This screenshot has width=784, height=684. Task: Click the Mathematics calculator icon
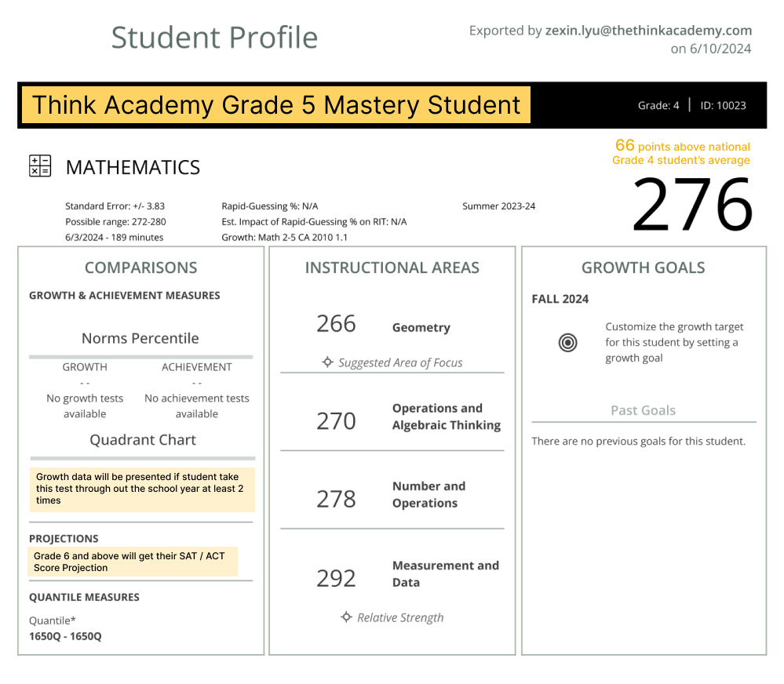(40, 166)
